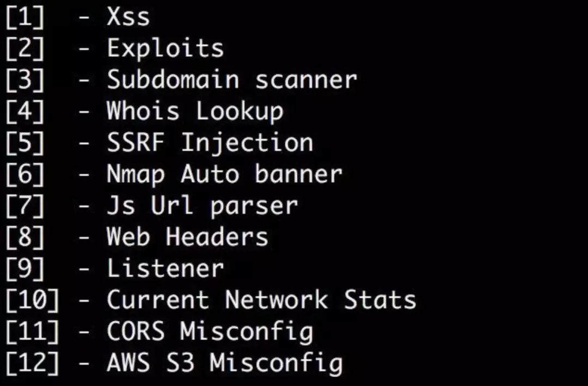Click the [12] bracketed number
This screenshot has width=588, height=386.
(x=33, y=364)
